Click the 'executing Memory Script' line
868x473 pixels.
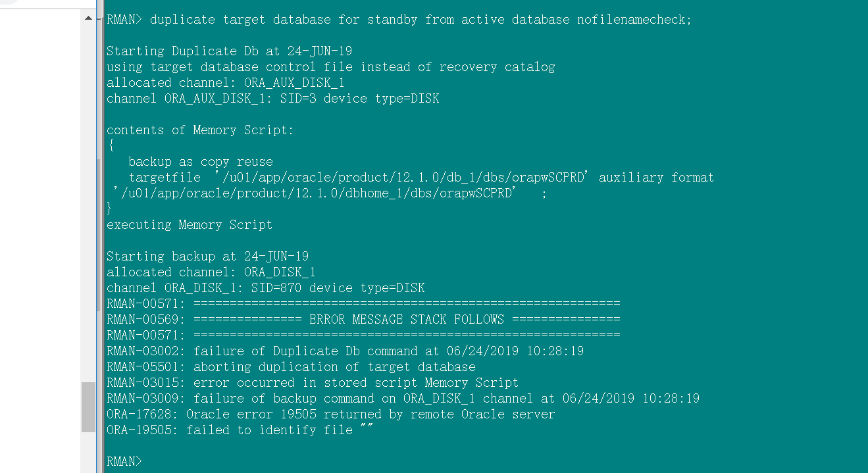[x=190, y=225]
